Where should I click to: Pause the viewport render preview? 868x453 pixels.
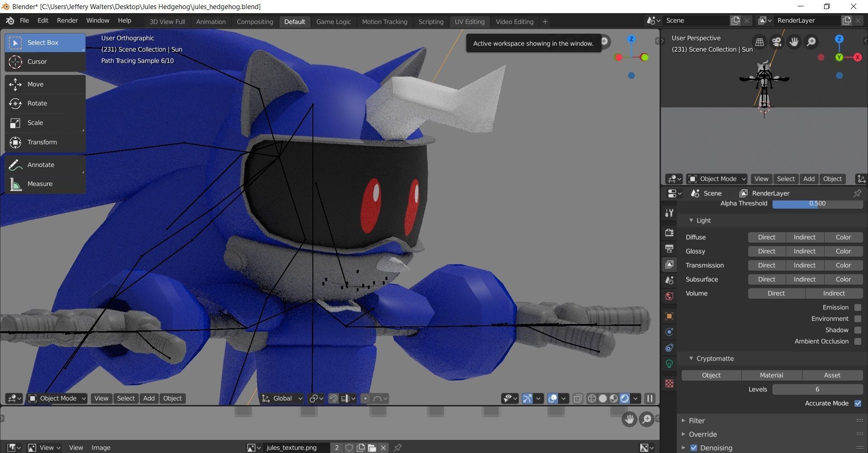pos(650,398)
